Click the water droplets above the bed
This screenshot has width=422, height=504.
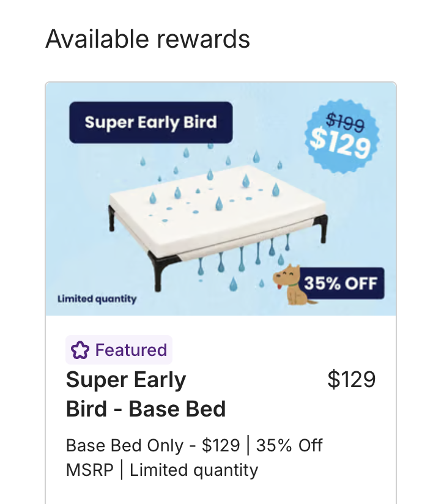point(211,174)
